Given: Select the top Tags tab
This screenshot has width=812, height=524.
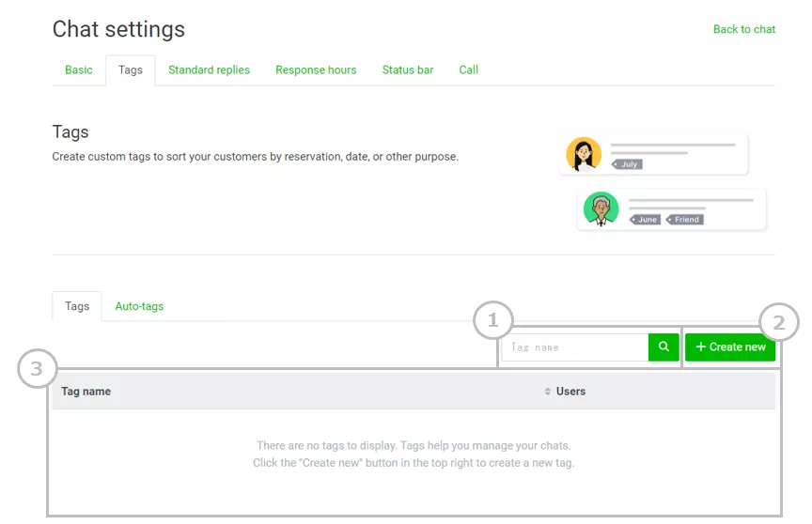Looking at the screenshot, I should [130, 69].
